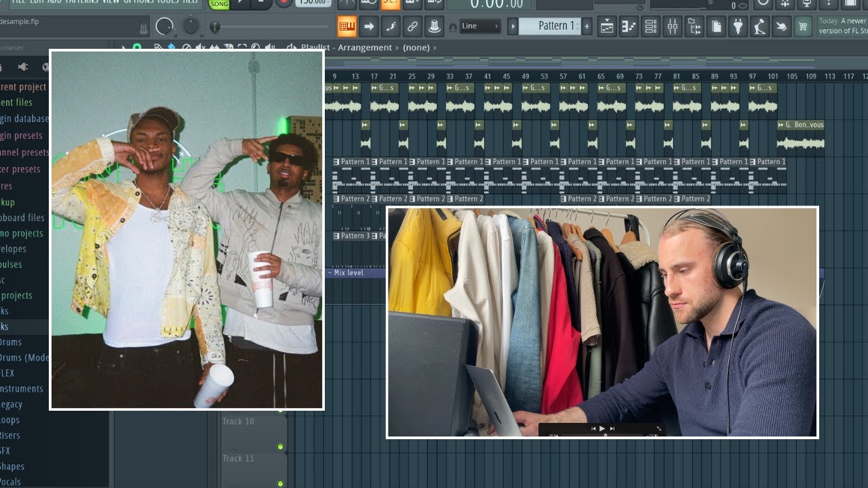Toggle the main snap magnet icon

453,28
